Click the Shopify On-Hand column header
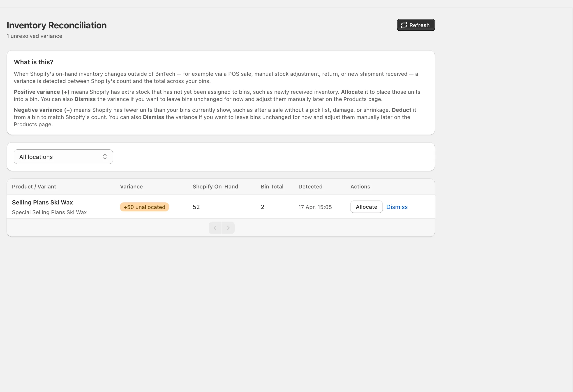Screen dimensions: 573x392 tap(215, 186)
